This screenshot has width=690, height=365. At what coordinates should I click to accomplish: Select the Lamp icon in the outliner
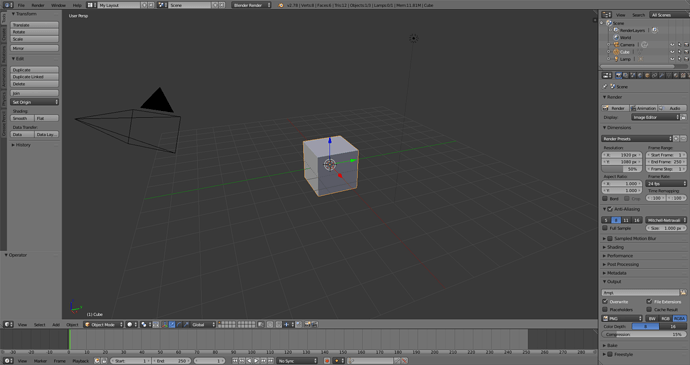click(616, 59)
